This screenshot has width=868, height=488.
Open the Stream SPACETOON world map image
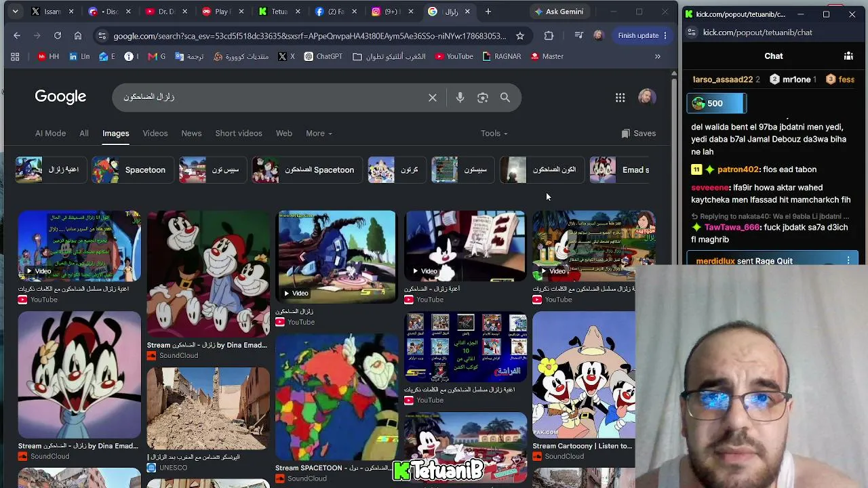pos(336,398)
